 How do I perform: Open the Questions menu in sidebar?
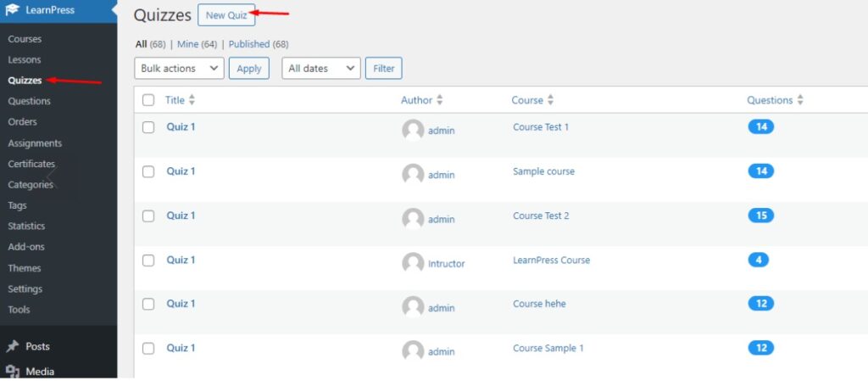[29, 101]
